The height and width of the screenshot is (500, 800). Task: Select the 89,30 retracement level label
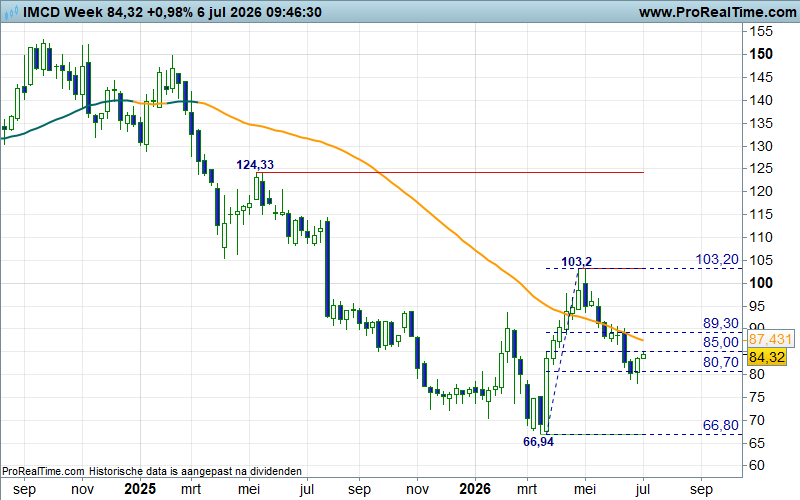(720, 323)
